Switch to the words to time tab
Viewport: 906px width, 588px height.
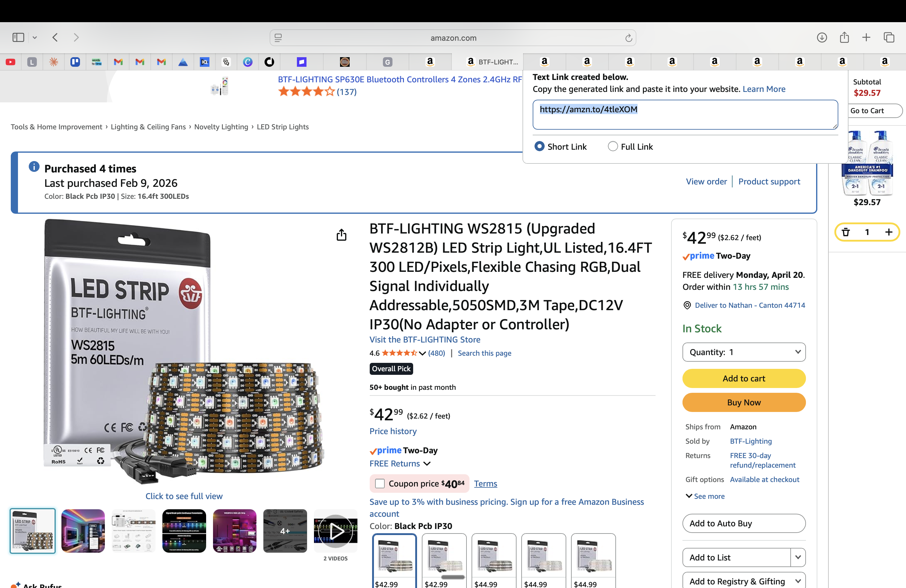pyautogui.click(x=97, y=62)
